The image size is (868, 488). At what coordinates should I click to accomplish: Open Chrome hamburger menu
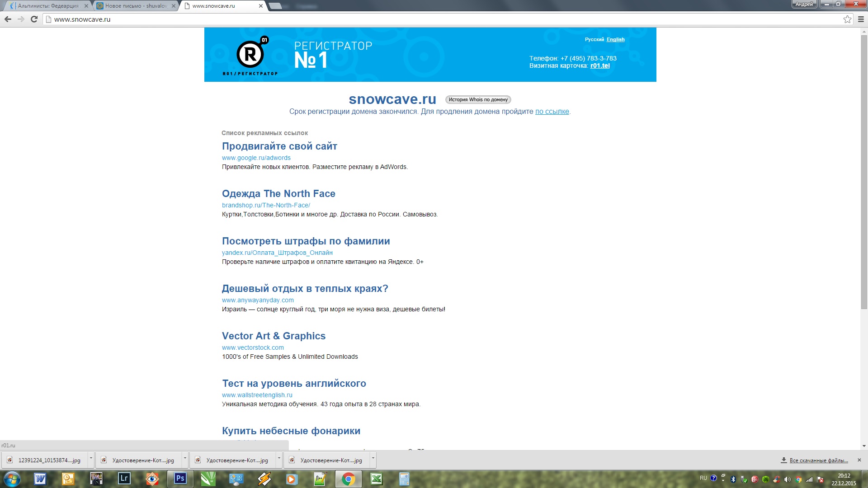click(861, 19)
